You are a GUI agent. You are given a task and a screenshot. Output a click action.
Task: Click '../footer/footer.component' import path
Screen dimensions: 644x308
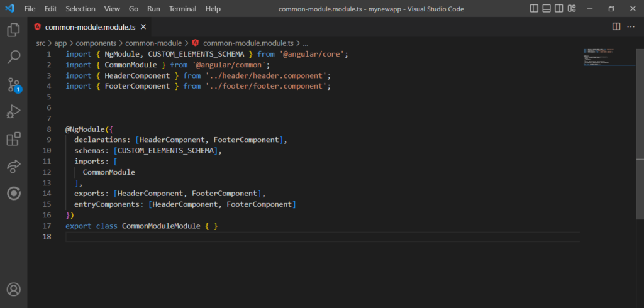click(x=266, y=86)
